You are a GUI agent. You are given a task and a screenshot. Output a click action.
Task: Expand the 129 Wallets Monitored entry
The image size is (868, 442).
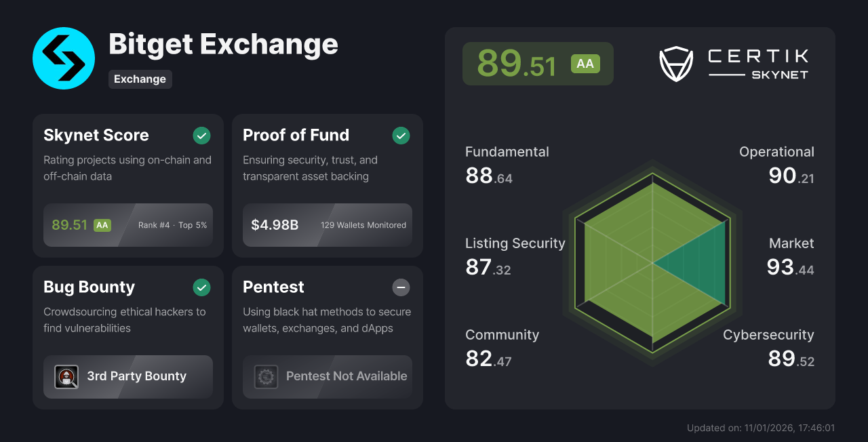363,225
